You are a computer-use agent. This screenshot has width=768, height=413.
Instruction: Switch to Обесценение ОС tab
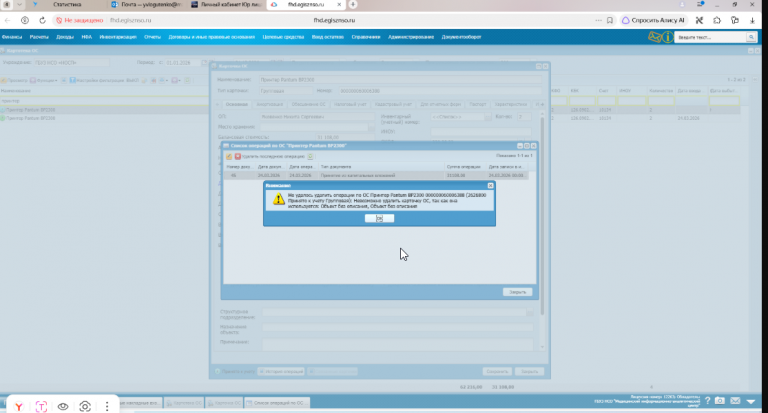308,104
